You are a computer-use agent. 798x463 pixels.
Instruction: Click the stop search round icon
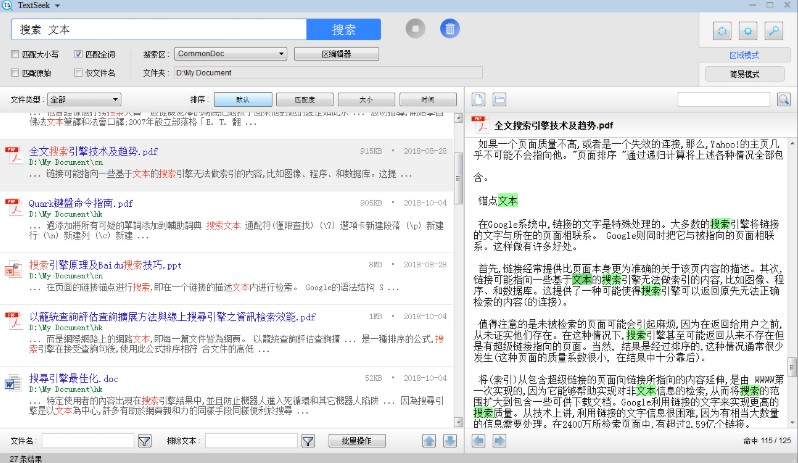(415, 29)
